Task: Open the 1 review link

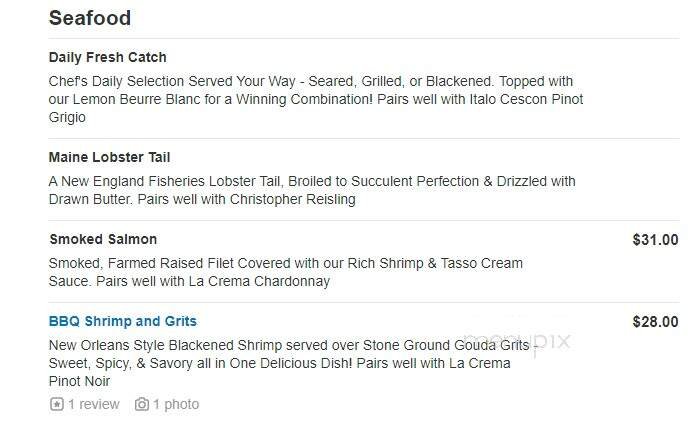Action: [x=93, y=404]
